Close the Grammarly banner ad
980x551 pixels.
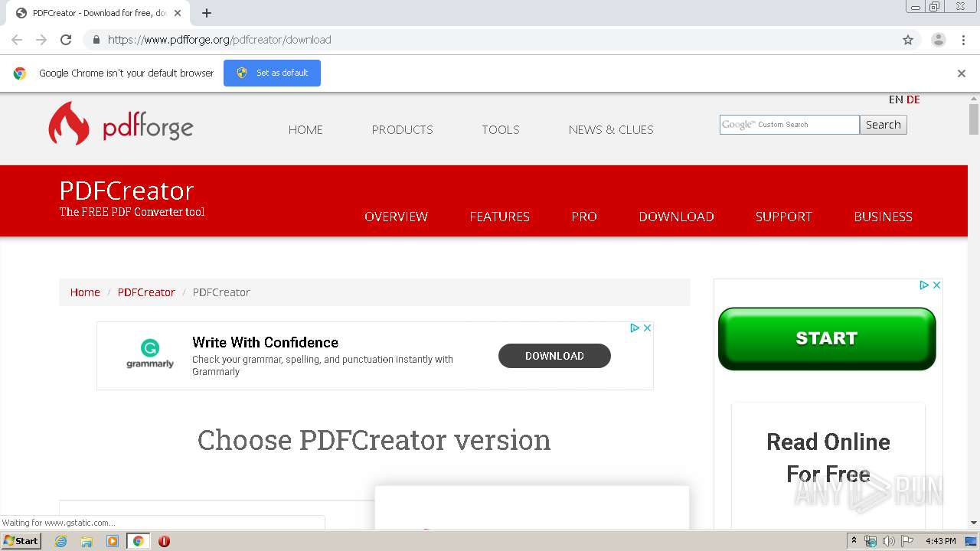click(647, 328)
